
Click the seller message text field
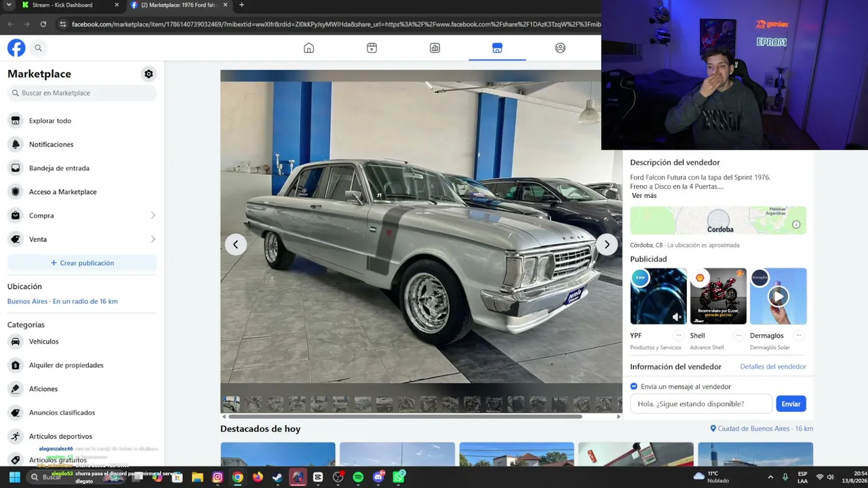tap(701, 404)
